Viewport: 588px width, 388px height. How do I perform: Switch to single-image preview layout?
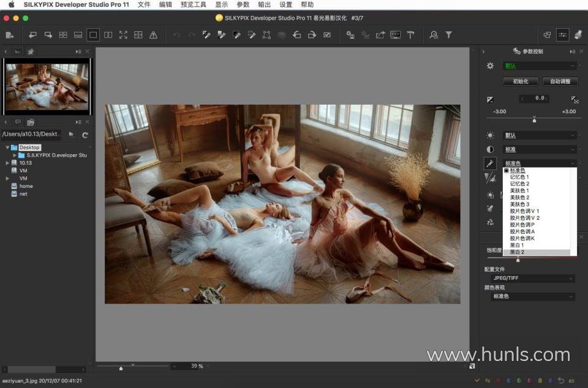pyautogui.click(x=93, y=35)
